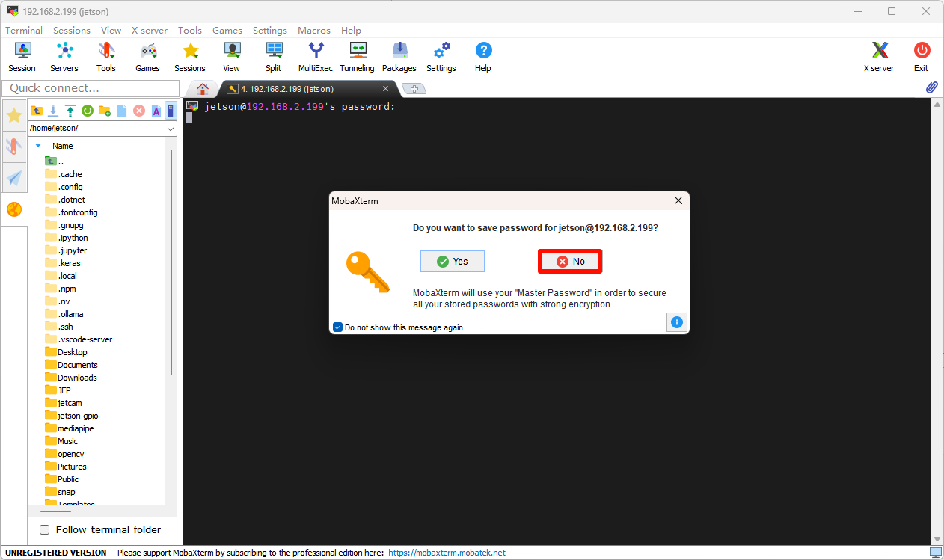The image size is (944, 560).
Task: Open the Tools knife side tab
Action: (14, 146)
